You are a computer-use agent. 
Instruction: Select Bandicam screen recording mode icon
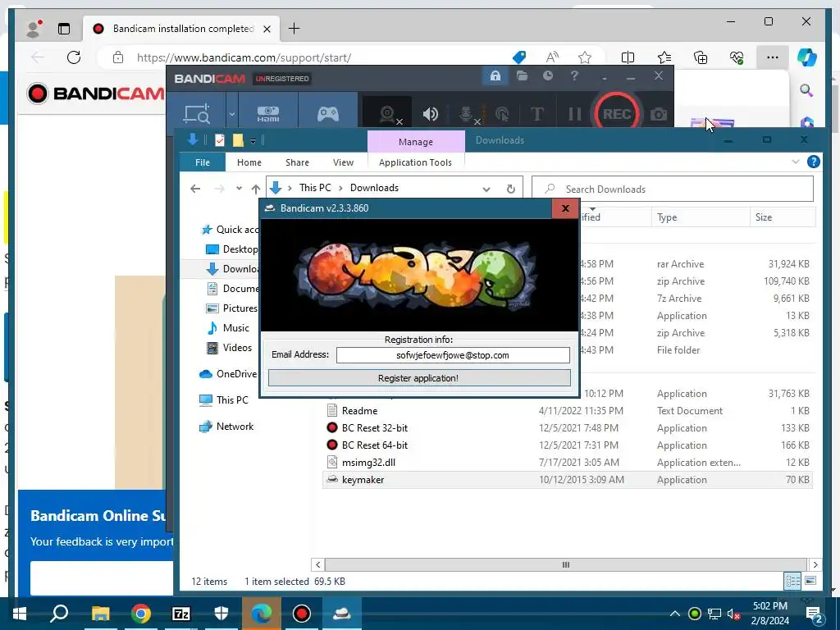click(197, 113)
